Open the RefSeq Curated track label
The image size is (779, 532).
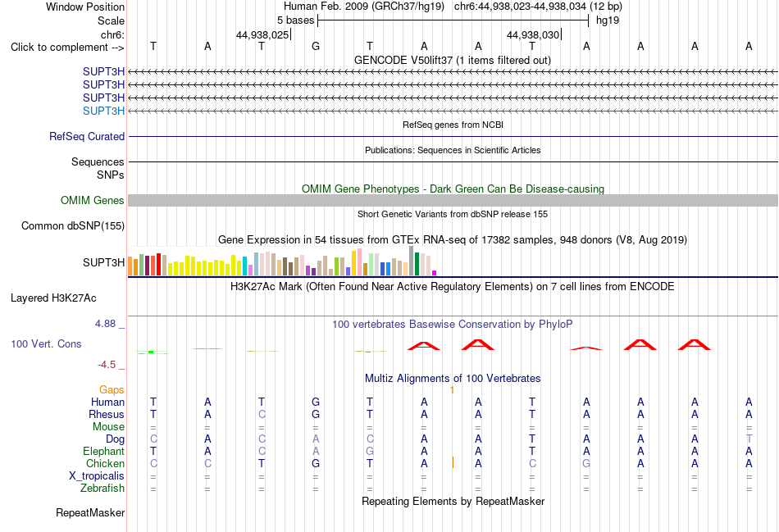click(86, 136)
